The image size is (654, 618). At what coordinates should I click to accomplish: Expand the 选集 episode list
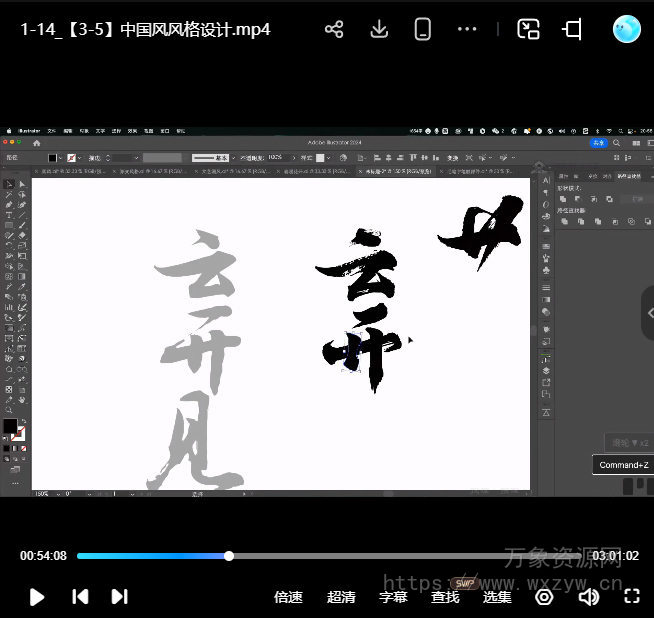tap(497, 597)
